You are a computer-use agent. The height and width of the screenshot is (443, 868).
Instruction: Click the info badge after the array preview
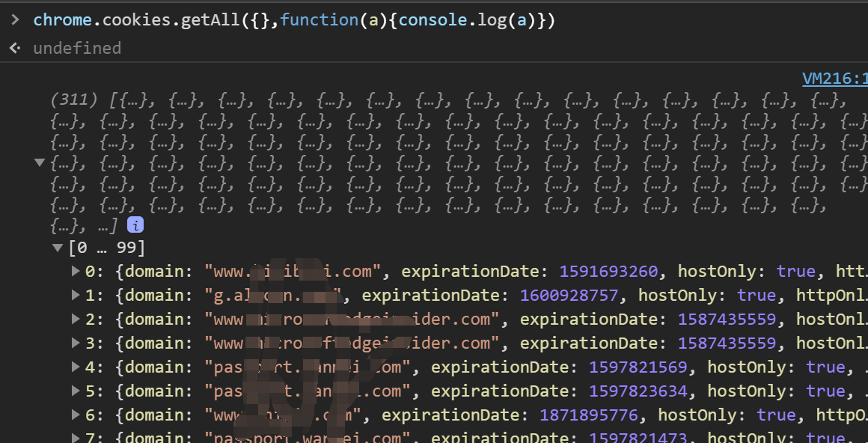(x=135, y=224)
